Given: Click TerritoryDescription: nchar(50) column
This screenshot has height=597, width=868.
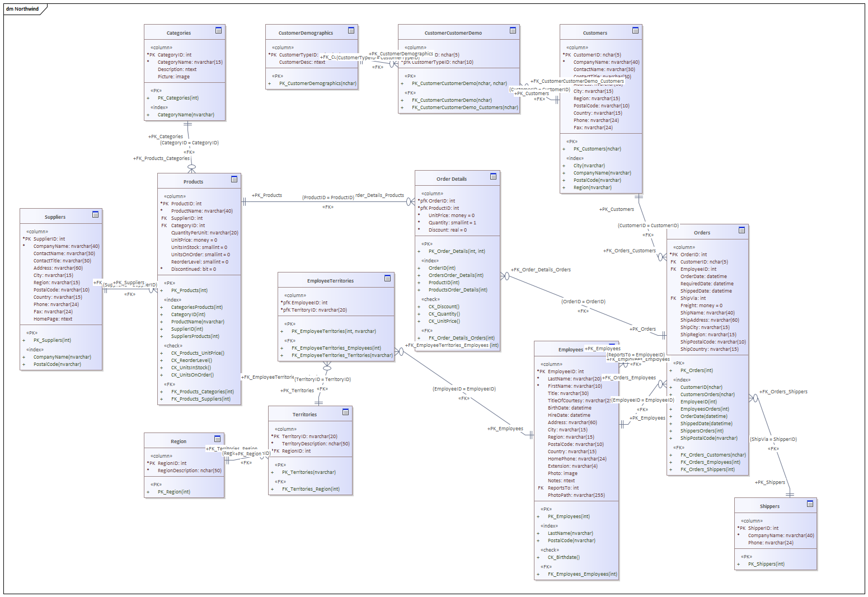Looking at the screenshot, I should 316,444.
